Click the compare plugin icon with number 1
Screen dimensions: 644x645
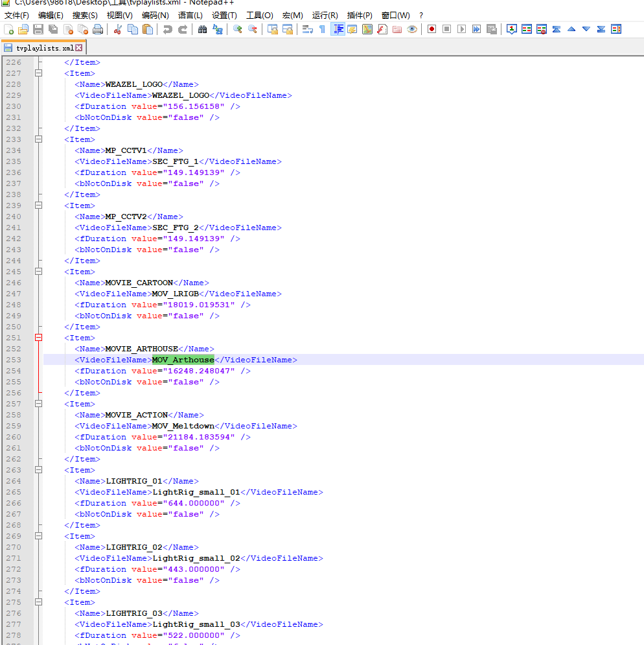tap(512, 29)
